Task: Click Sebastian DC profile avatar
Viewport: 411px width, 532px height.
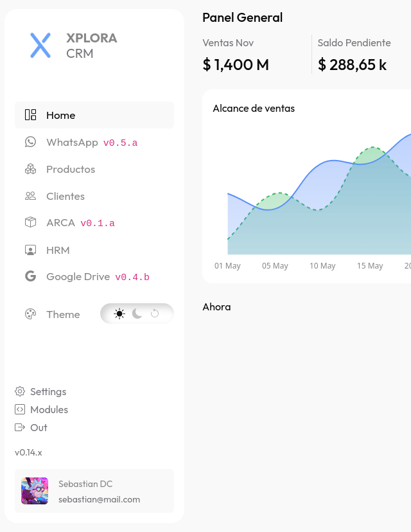Action: (35, 491)
